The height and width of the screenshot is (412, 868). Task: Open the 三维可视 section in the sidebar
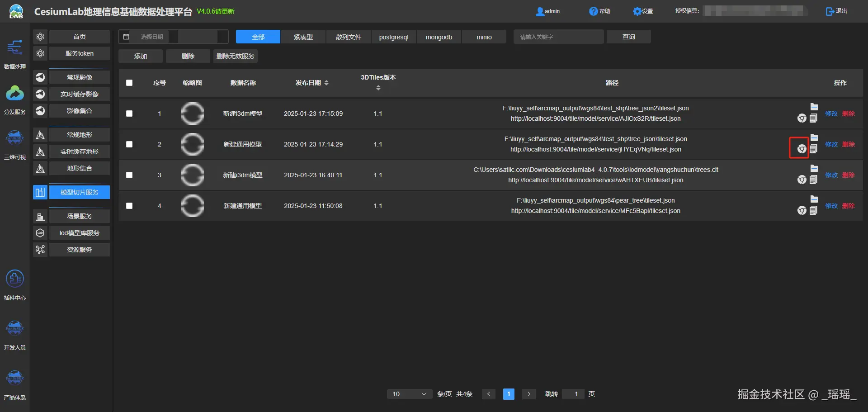point(15,145)
